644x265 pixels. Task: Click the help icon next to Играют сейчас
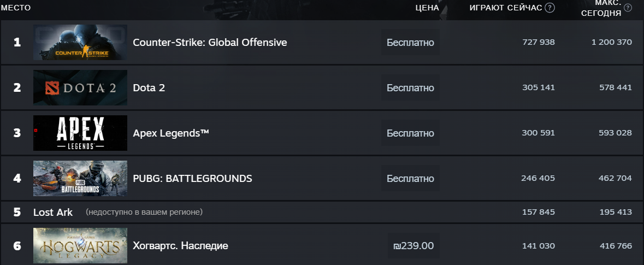click(x=550, y=8)
